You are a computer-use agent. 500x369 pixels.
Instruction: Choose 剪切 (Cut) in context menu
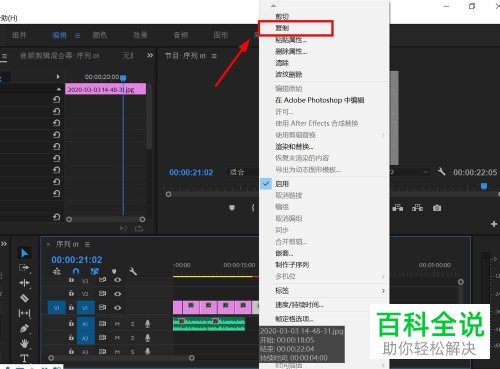pos(282,16)
